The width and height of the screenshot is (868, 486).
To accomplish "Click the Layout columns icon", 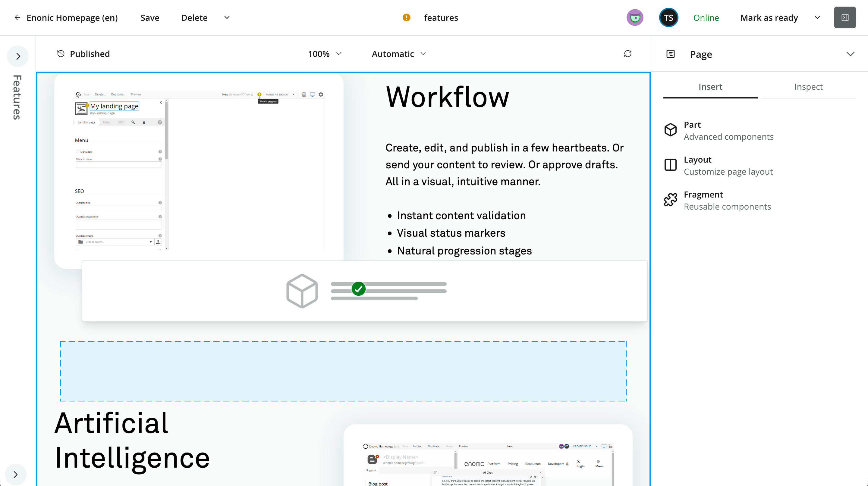I will coord(671,165).
